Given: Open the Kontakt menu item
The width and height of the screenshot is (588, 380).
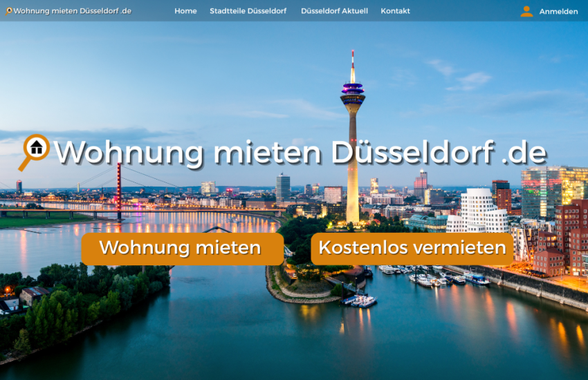Looking at the screenshot, I should [x=395, y=11].
